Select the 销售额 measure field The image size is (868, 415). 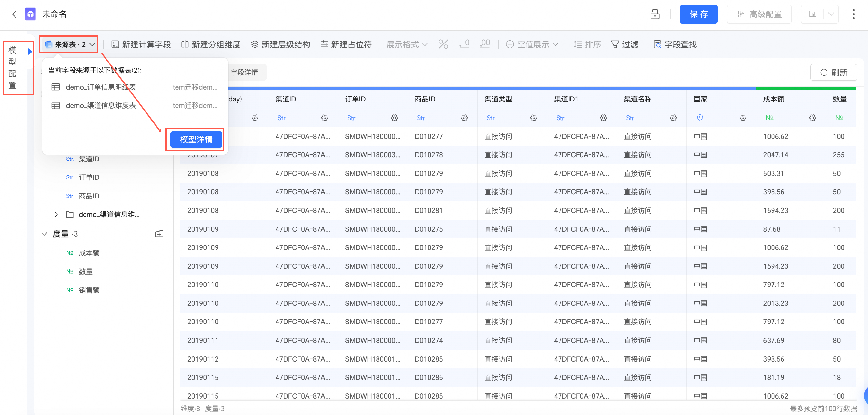tap(89, 290)
